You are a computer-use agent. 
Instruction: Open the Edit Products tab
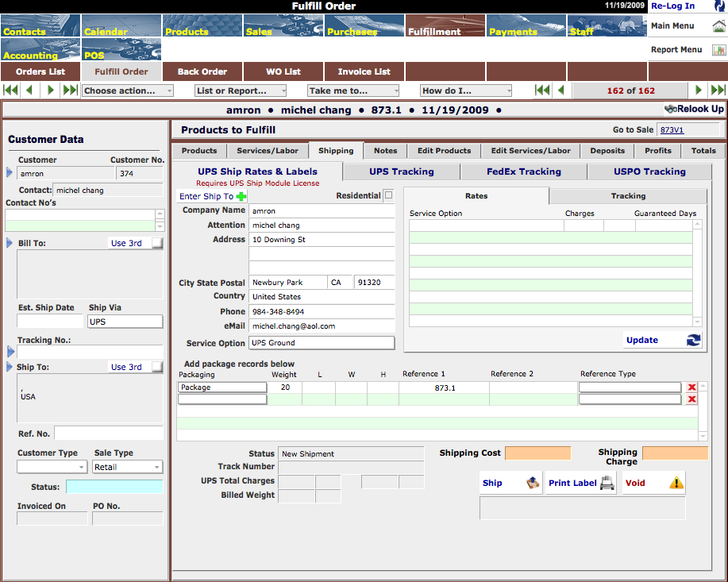point(444,151)
